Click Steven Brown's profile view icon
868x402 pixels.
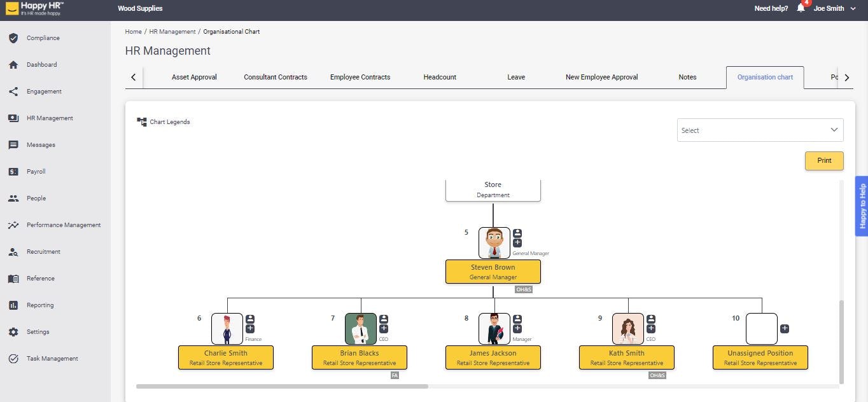pos(517,233)
